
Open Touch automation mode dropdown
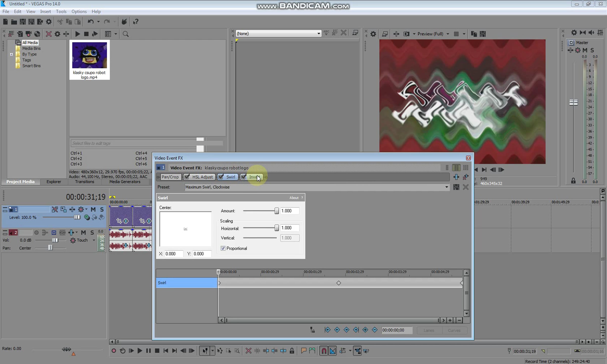(94, 240)
